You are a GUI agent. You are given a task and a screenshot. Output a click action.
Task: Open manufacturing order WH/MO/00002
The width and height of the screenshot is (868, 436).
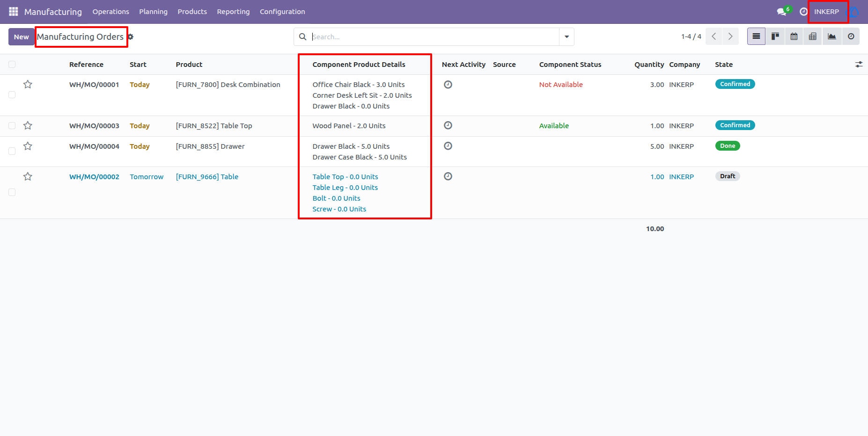(x=94, y=177)
